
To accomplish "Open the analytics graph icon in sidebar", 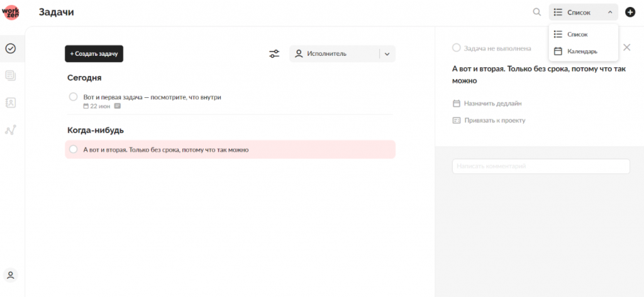I will 11,130.
